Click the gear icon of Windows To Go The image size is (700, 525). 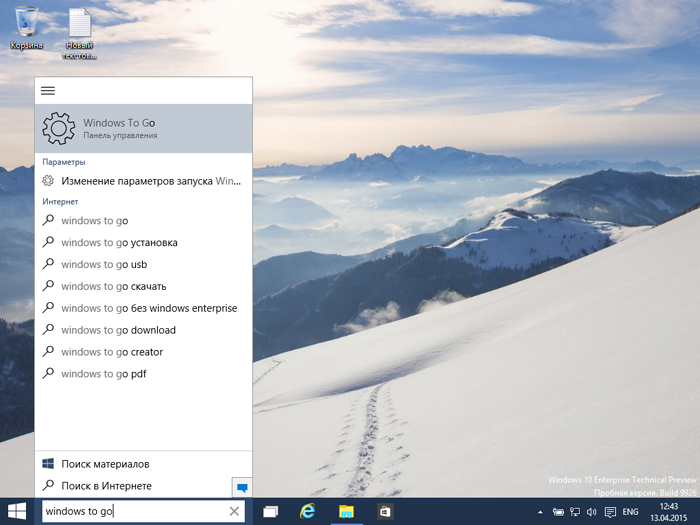(58, 128)
